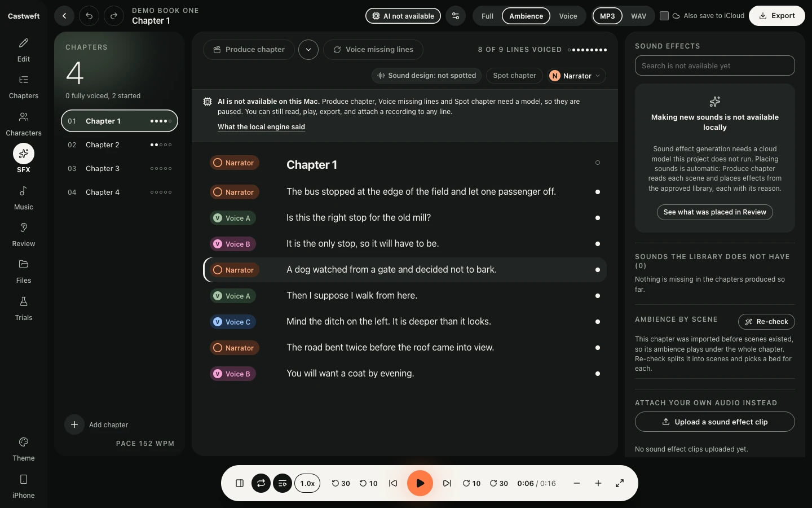Expand the Produce chapter options chevron
This screenshot has width=812, height=508.
tap(308, 50)
